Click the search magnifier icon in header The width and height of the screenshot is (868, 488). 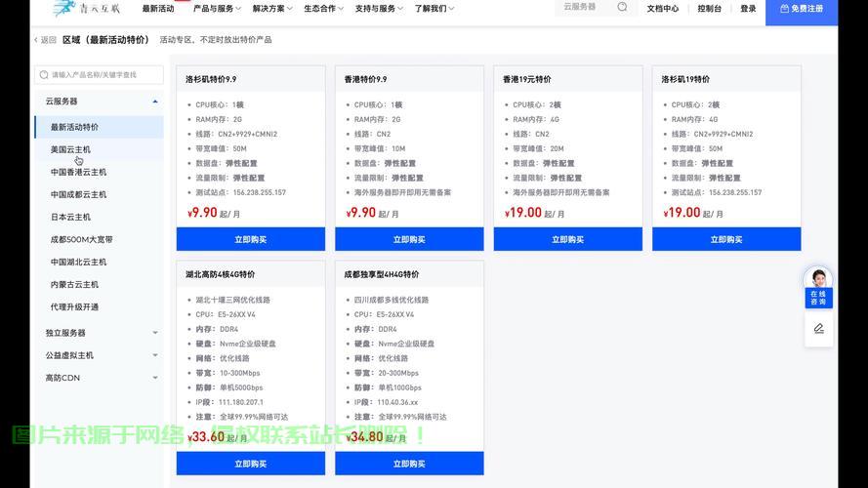(x=622, y=7)
